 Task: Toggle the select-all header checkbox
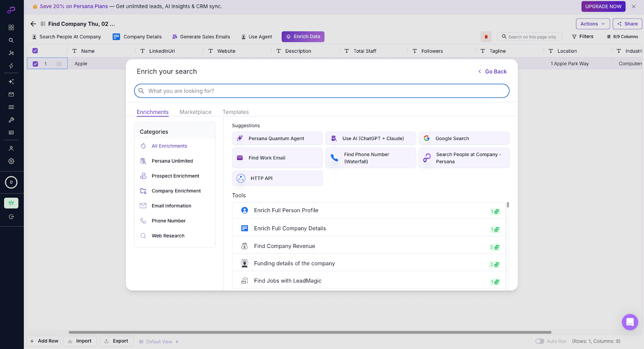pos(35,51)
